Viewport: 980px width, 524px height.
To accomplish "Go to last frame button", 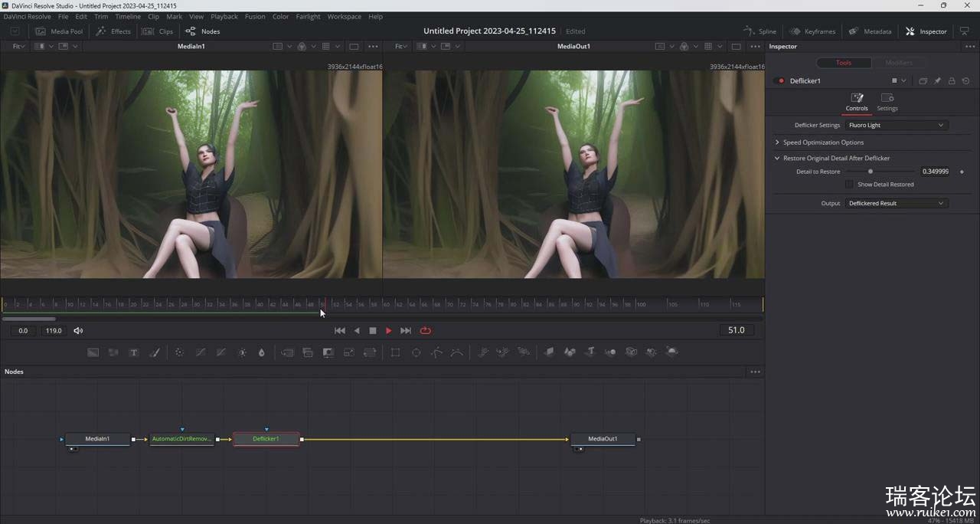I will tap(406, 331).
